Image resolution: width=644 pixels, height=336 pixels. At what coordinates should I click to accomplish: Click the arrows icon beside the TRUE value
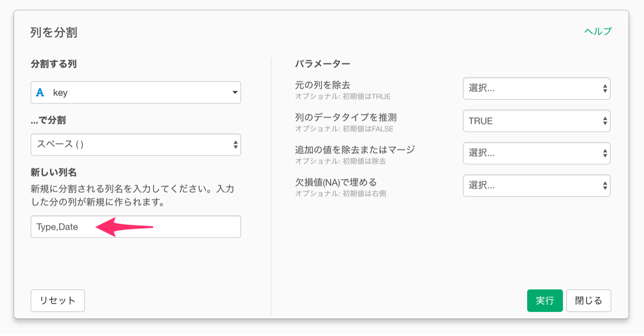click(x=605, y=121)
